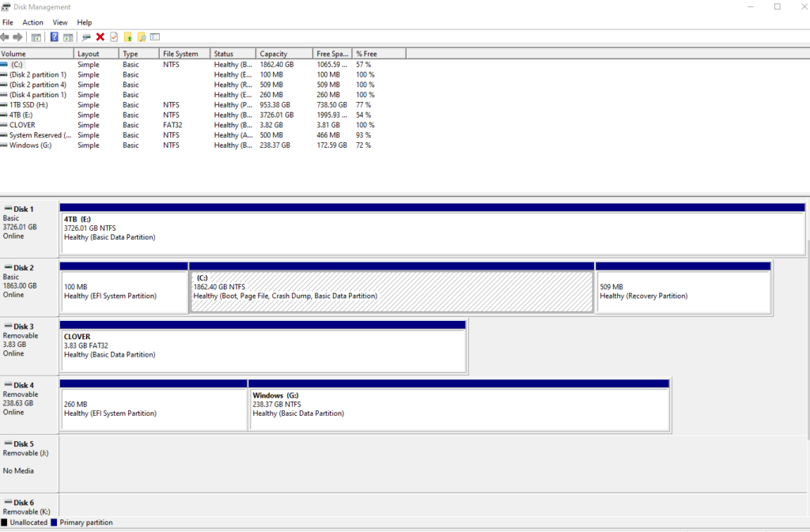This screenshot has width=810, height=532.
Task: Select the 1TB SSD (H:) volume name
Action: coord(28,105)
